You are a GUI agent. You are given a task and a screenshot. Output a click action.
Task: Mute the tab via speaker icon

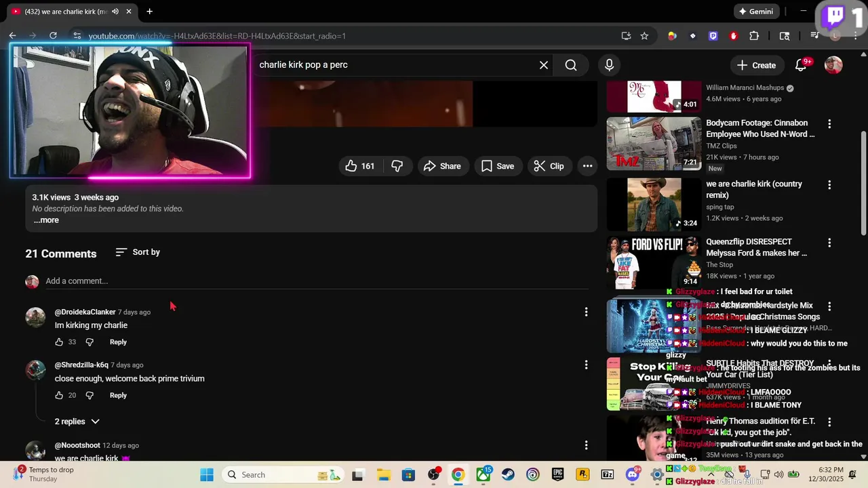[115, 12]
